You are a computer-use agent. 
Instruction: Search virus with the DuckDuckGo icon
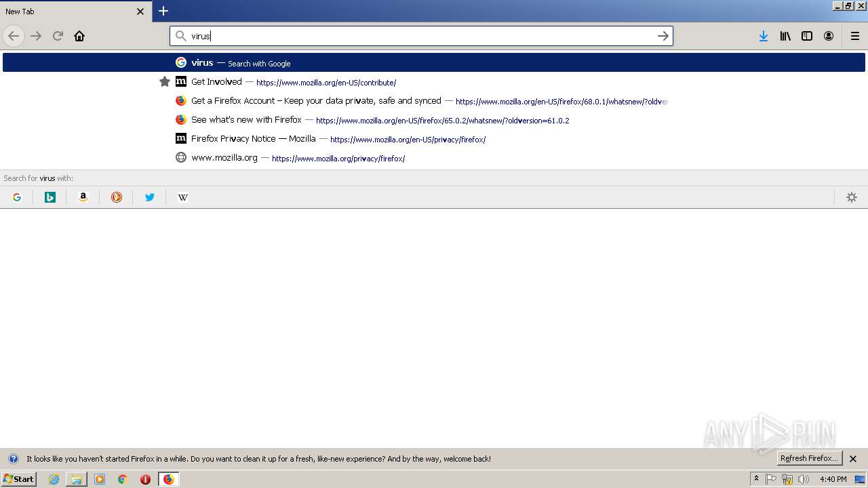(117, 197)
